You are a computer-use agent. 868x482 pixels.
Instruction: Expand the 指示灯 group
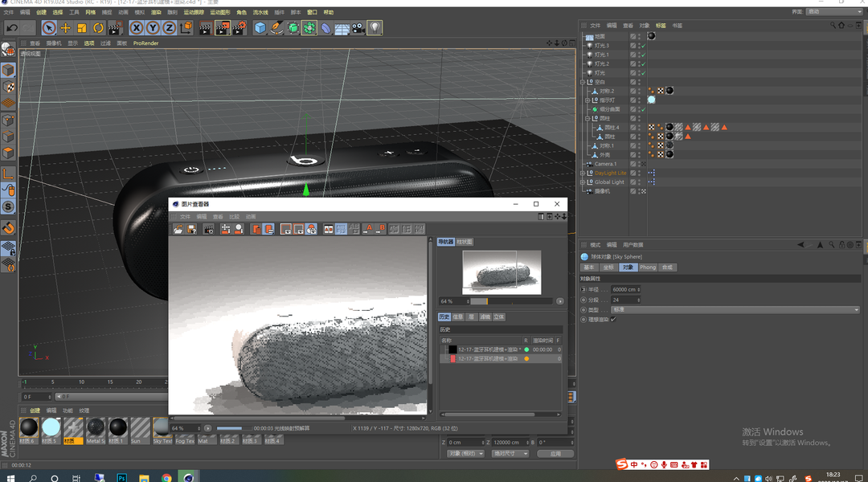[x=588, y=100]
